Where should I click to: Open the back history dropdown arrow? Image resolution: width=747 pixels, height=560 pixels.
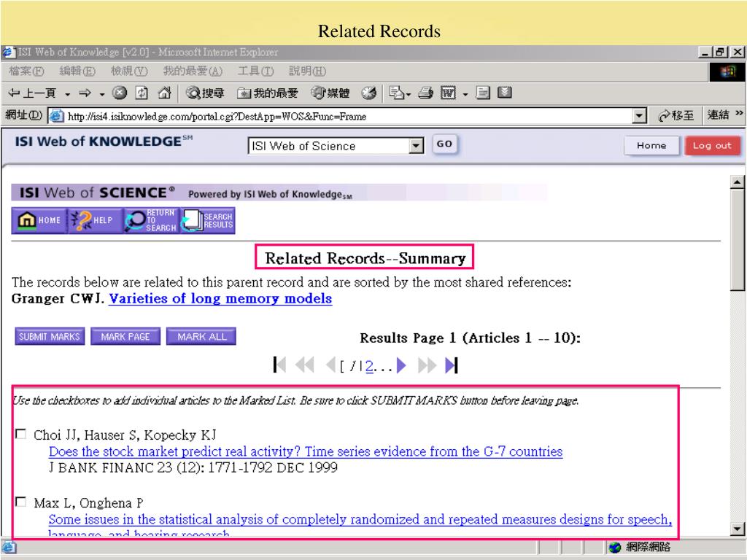click(68, 94)
